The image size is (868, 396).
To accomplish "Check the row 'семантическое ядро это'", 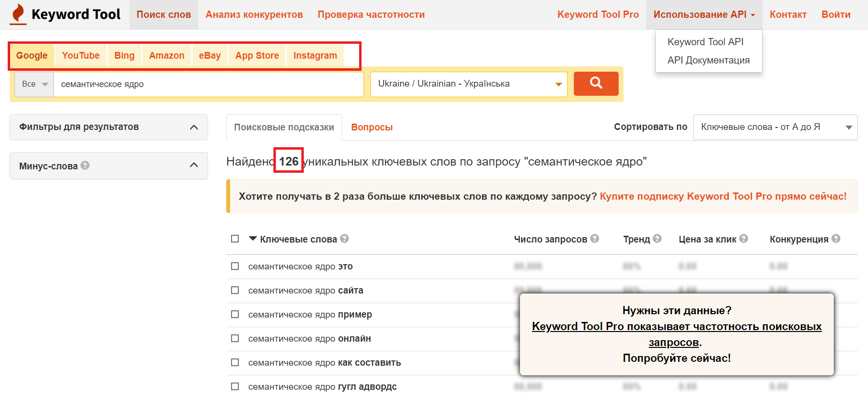I will point(235,266).
